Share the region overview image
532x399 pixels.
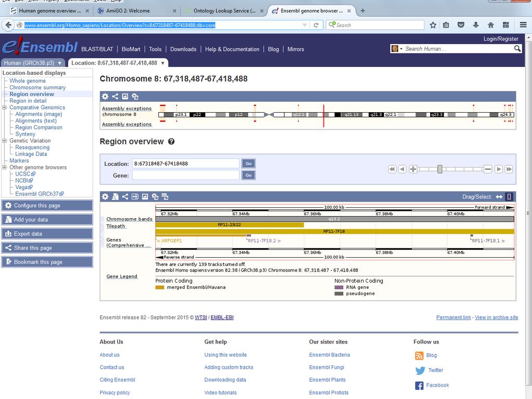coord(125,196)
